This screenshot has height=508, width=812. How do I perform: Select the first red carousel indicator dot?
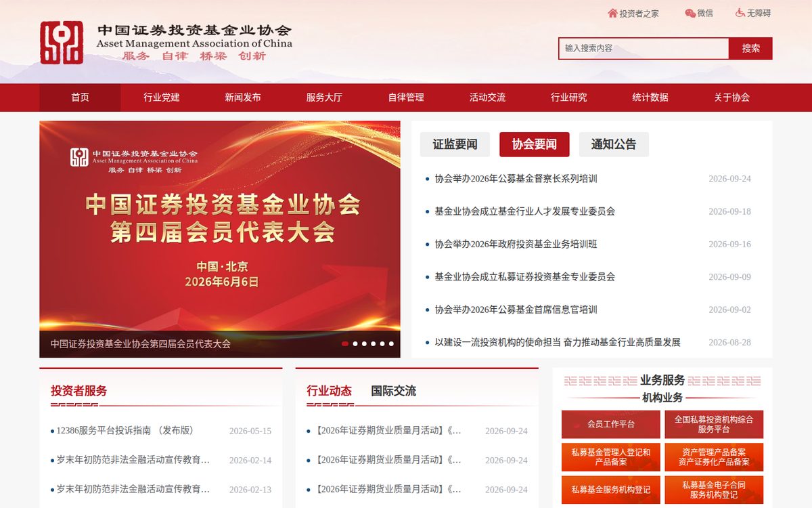click(x=345, y=343)
